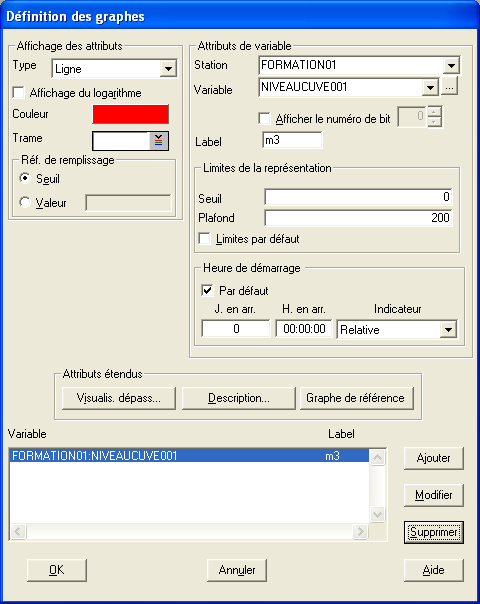This screenshot has width=480, height=604.
Task: Open the Station FORMATION01 dropdown
Action: click(451, 65)
